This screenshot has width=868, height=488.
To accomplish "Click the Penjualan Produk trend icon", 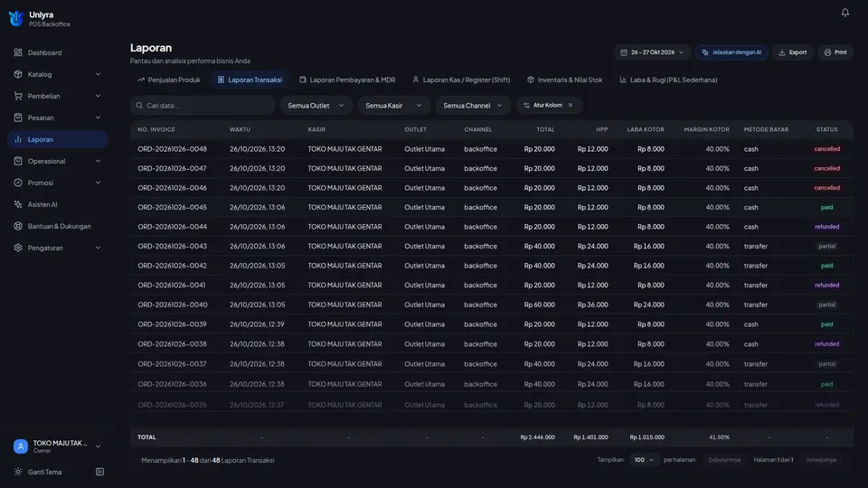I will click(x=141, y=80).
